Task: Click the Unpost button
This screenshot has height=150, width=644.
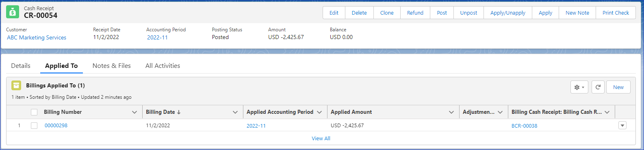Action: pyautogui.click(x=468, y=13)
